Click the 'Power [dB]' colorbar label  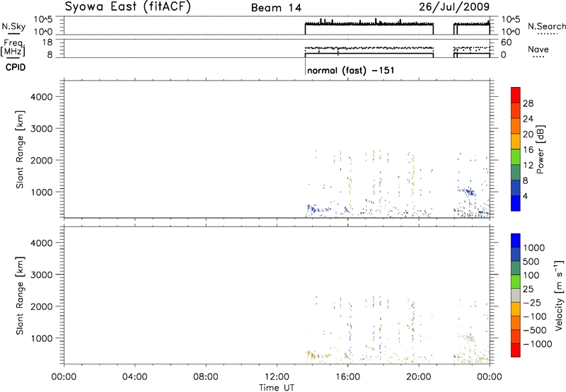click(x=540, y=149)
